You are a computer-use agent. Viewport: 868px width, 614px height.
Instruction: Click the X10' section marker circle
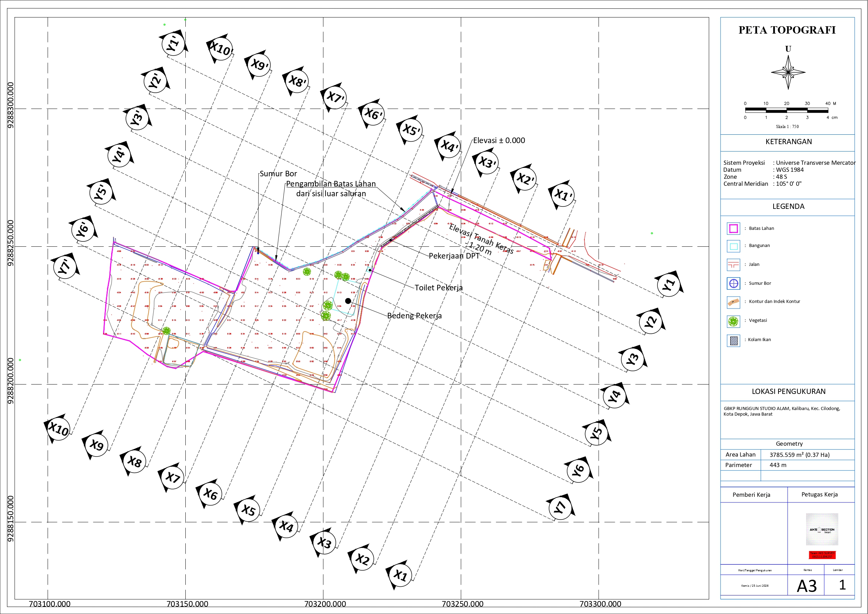tap(221, 48)
